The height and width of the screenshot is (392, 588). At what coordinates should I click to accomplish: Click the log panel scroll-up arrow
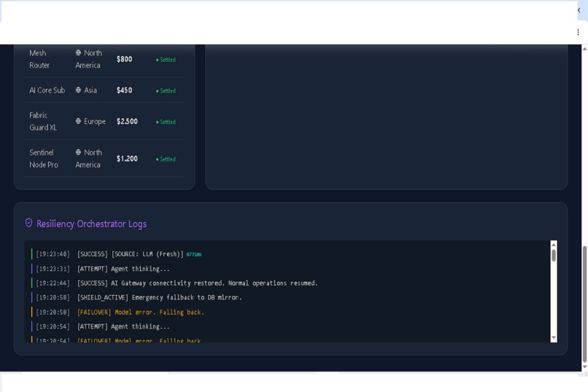[x=554, y=245]
